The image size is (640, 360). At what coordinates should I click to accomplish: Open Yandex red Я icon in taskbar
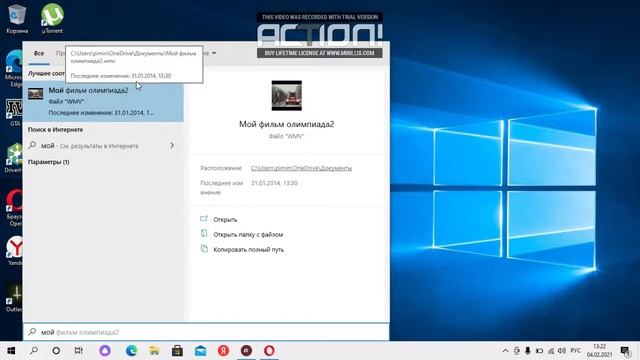coord(223,351)
